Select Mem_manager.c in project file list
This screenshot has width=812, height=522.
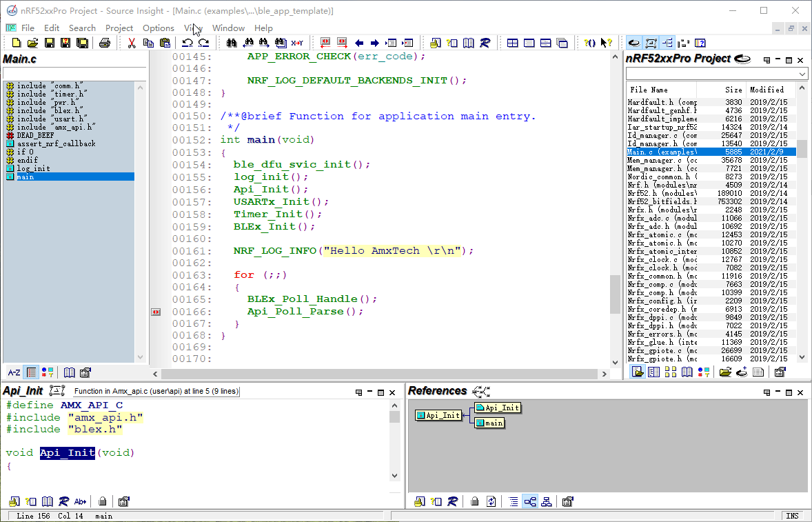tap(711, 160)
